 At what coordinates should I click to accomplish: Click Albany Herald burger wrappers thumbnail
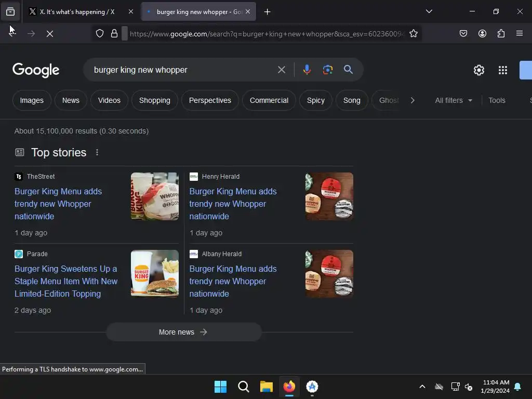[x=329, y=273]
